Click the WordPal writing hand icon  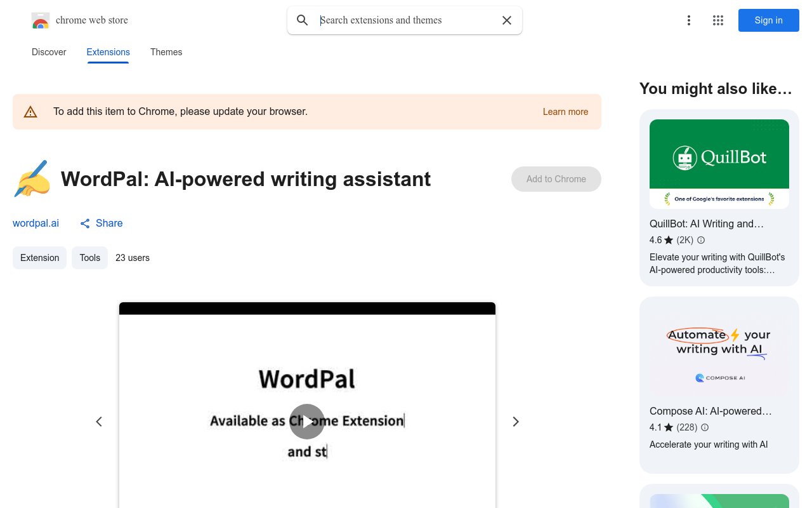coord(32,179)
